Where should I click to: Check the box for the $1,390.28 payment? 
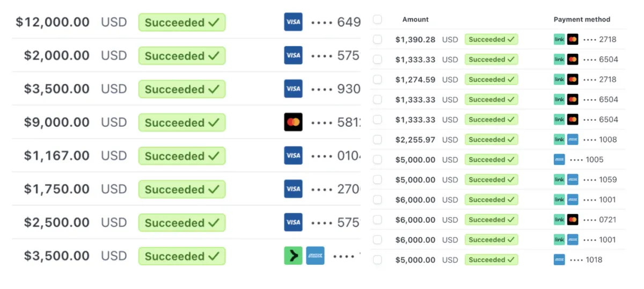click(377, 39)
